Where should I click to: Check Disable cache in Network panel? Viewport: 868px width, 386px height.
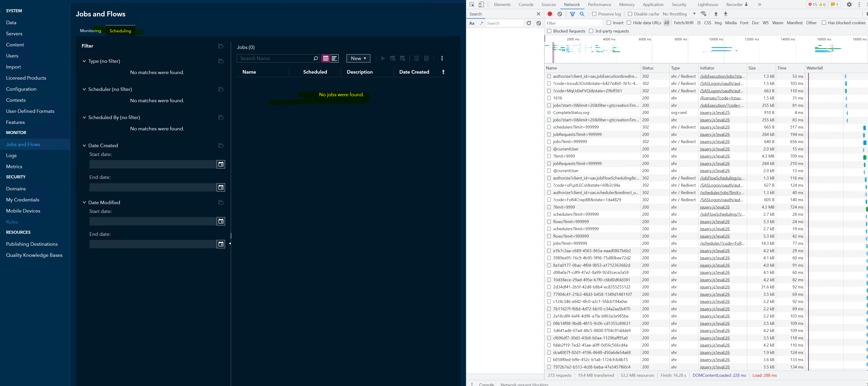click(630, 14)
